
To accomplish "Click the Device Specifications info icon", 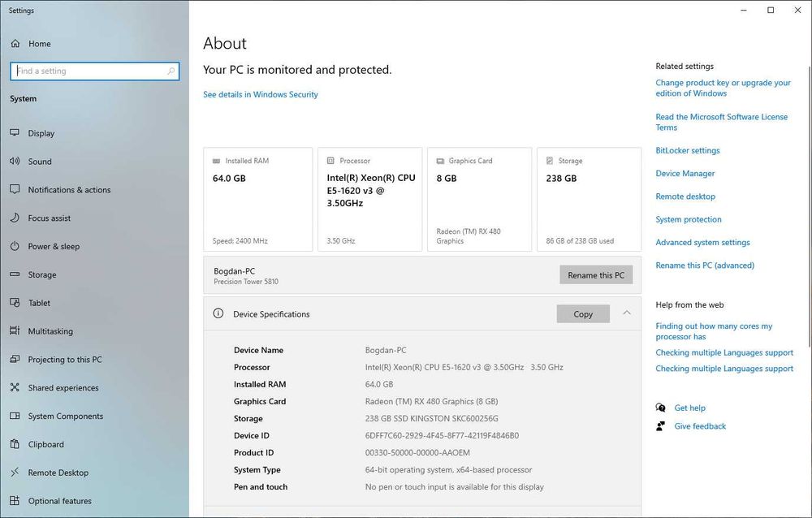I will 218,313.
